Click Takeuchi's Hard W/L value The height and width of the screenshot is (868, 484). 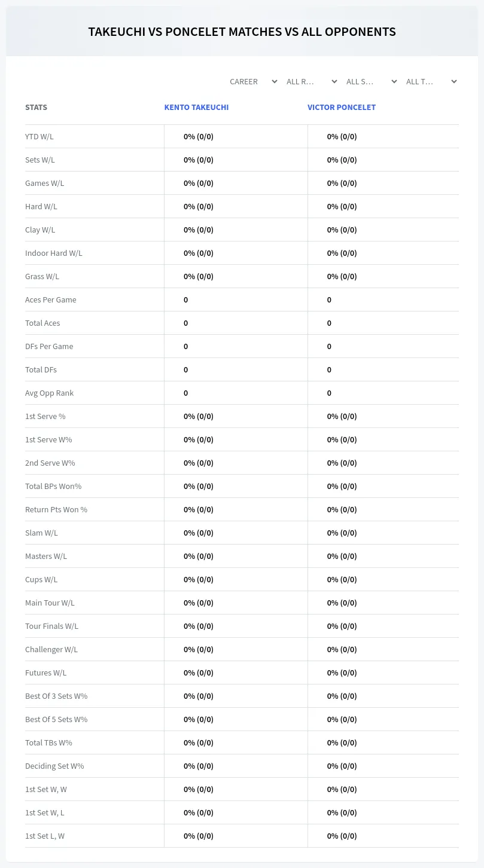[x=199, y=206]
